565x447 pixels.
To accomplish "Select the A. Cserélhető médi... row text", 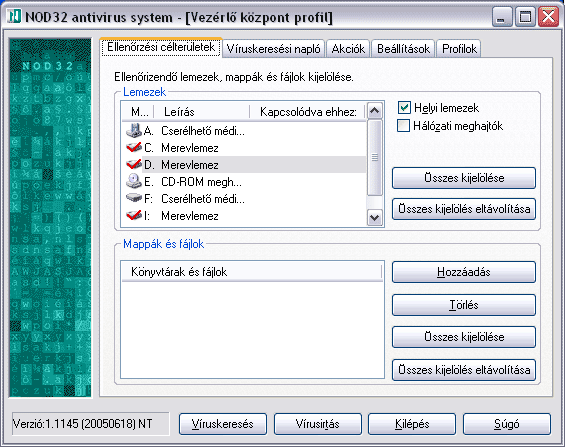I will 194,131.
